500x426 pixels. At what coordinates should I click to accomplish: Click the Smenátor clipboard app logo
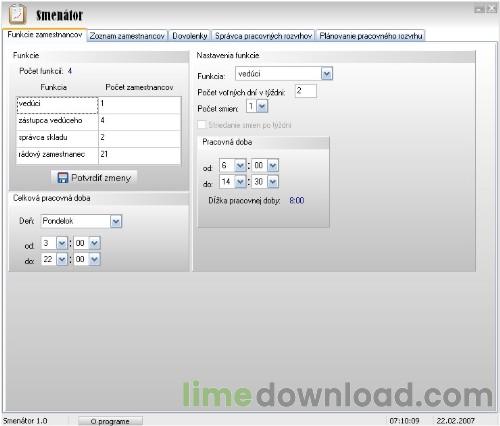click(17, 14)
